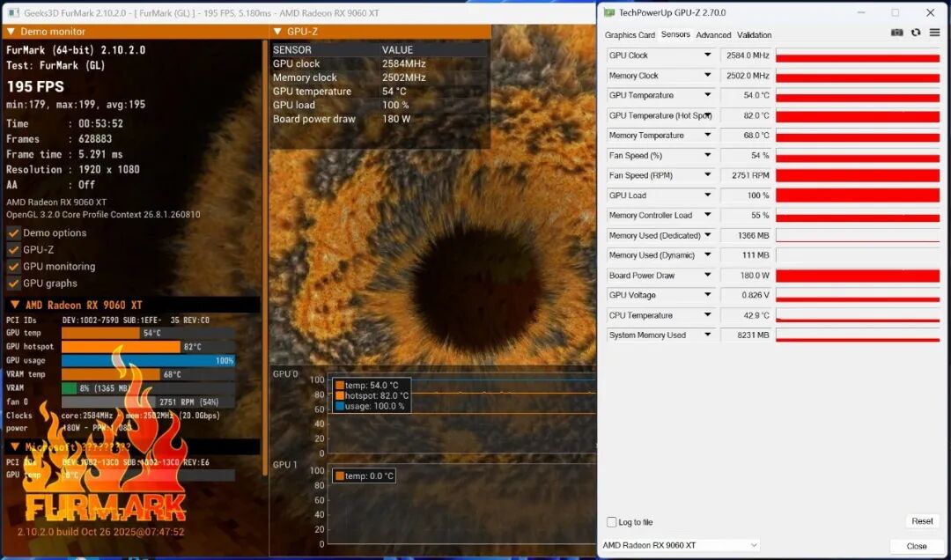Viewport: 951px width, 560px height.
Task: Open the GPU Temperature sensor dropdown
Action: point(707,95)
